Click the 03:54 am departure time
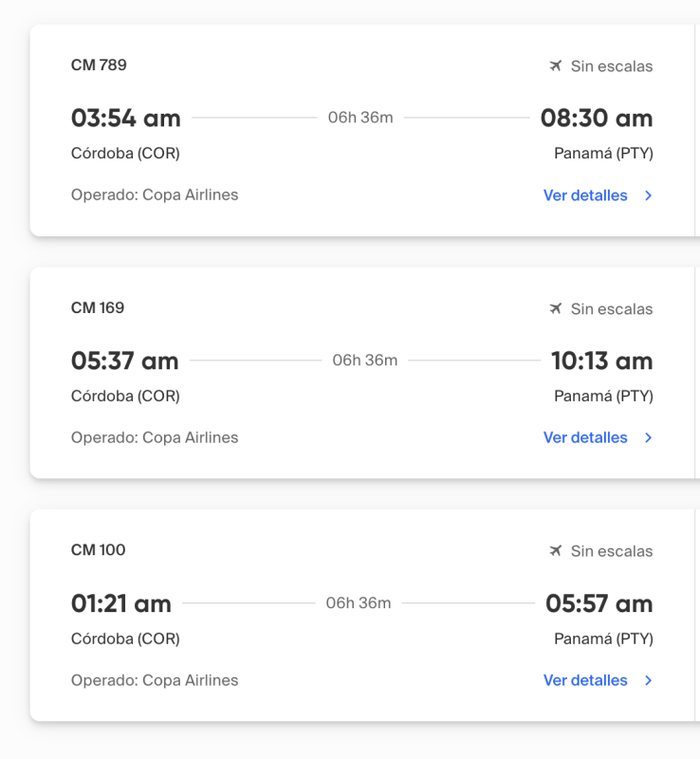 pyautogui.click(x=125, y=119)
